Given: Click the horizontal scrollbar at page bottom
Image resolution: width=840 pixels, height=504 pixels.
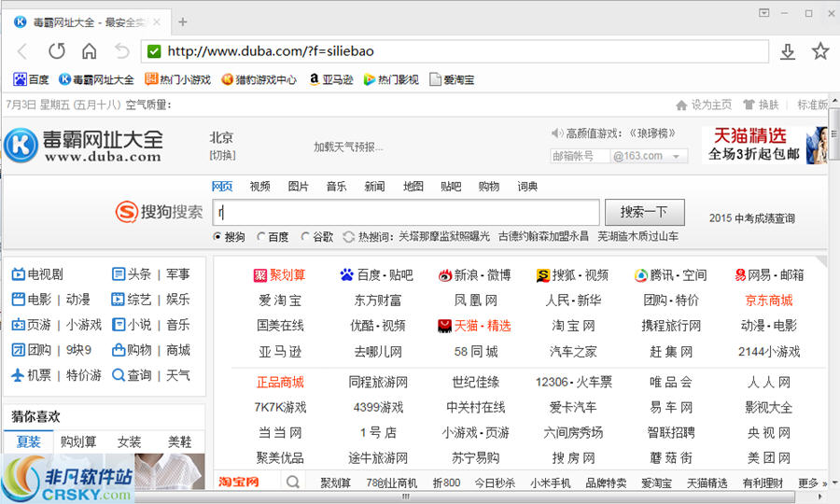Looking at the screenshot, I should (x=406, y=497).
